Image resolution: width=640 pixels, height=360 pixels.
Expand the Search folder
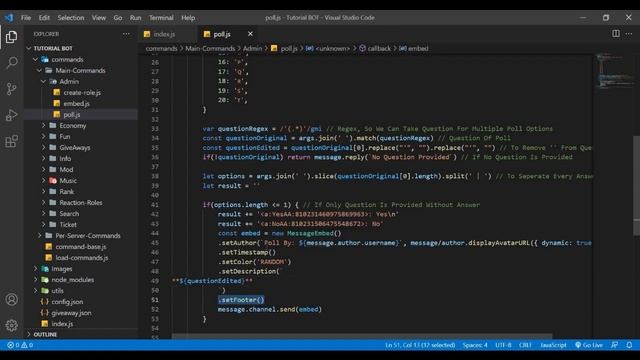pyautogui.click(x=69, y=213)
